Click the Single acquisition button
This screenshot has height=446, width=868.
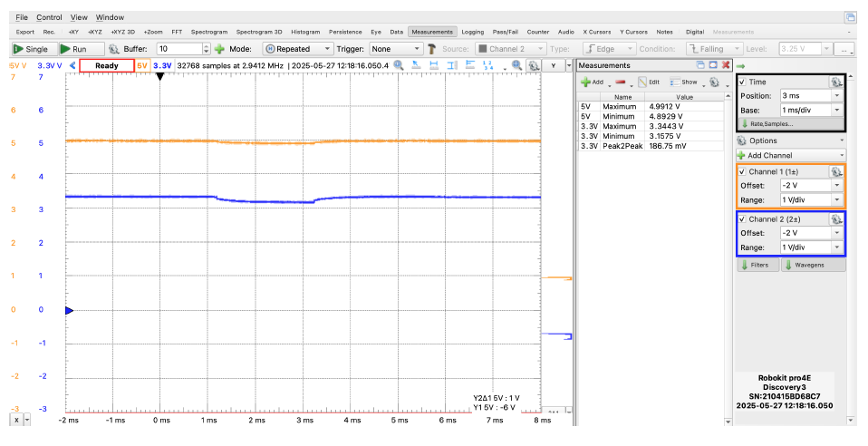point(33,49)
